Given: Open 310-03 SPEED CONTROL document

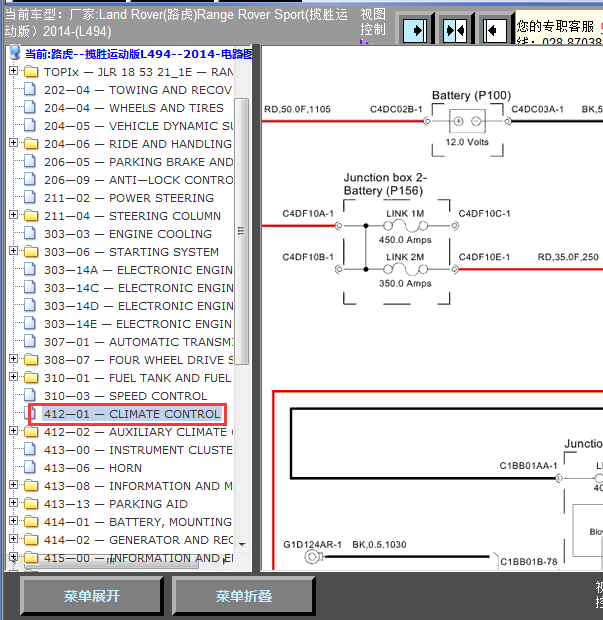Looking at the screenshot, I should [x=125, y=396].
